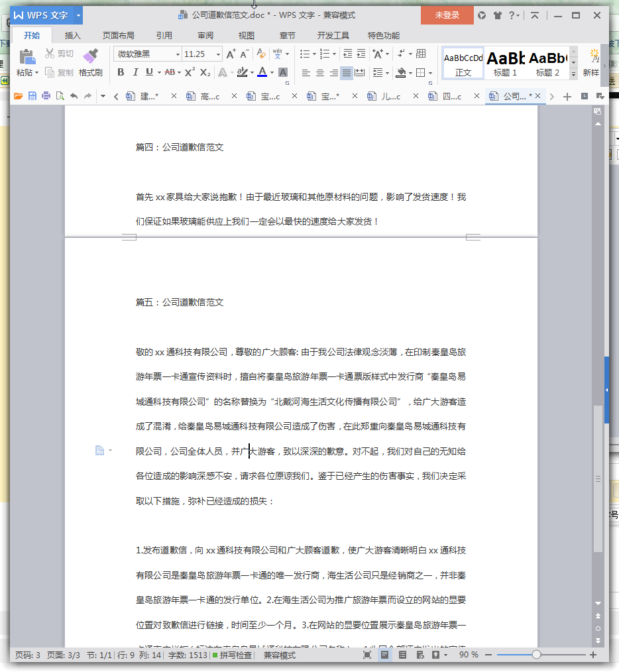Toggle Underline formatting

(x=149, y=72)
